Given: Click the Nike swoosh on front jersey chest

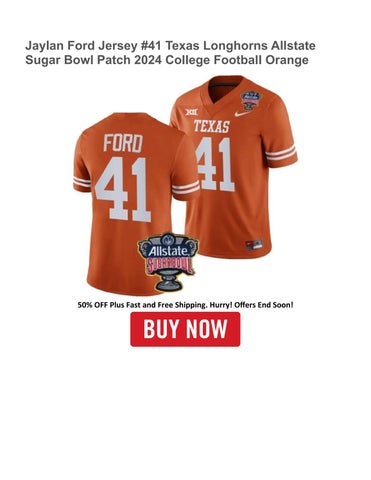Looking at the screenshot, I should coord(242,113).
